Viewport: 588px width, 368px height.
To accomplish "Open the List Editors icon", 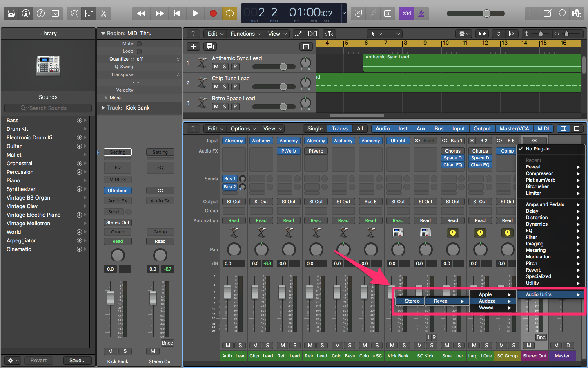I will [532, 13].
